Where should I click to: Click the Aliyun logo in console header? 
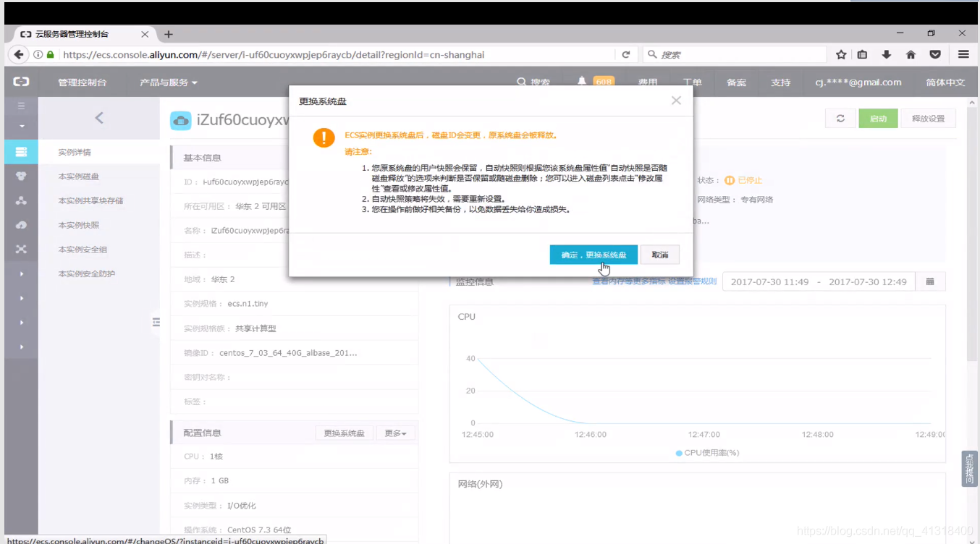pos(21,82)
